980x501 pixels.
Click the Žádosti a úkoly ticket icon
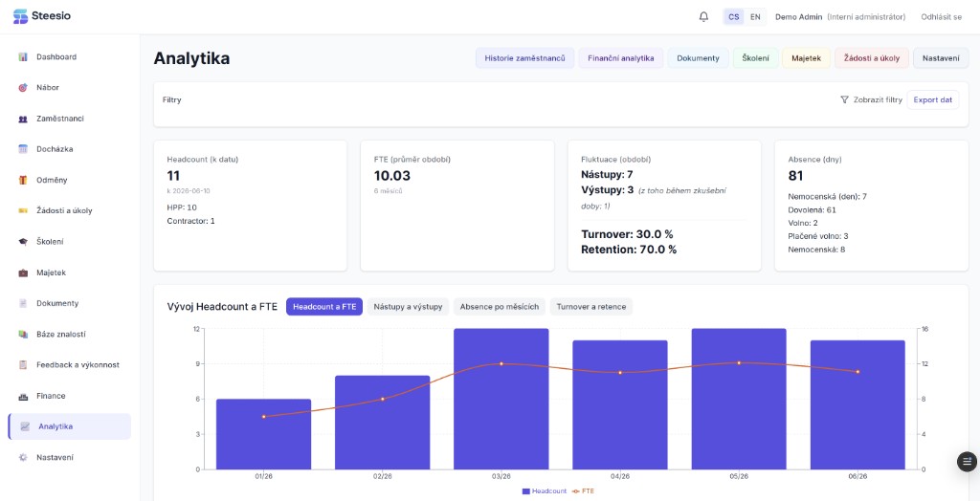point(23,210)
